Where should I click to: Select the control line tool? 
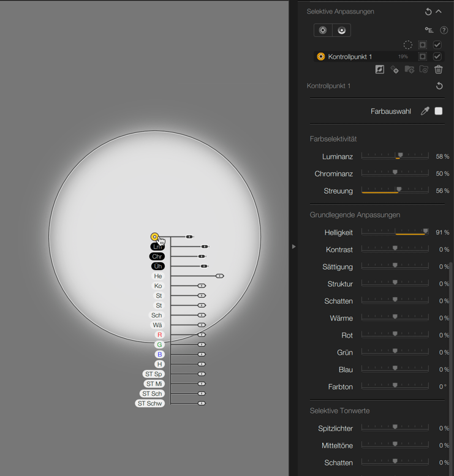pos(342,31)
